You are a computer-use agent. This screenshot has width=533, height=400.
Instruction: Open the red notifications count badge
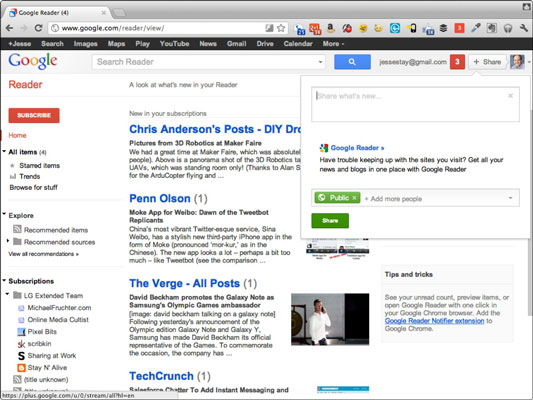[457, 62]
